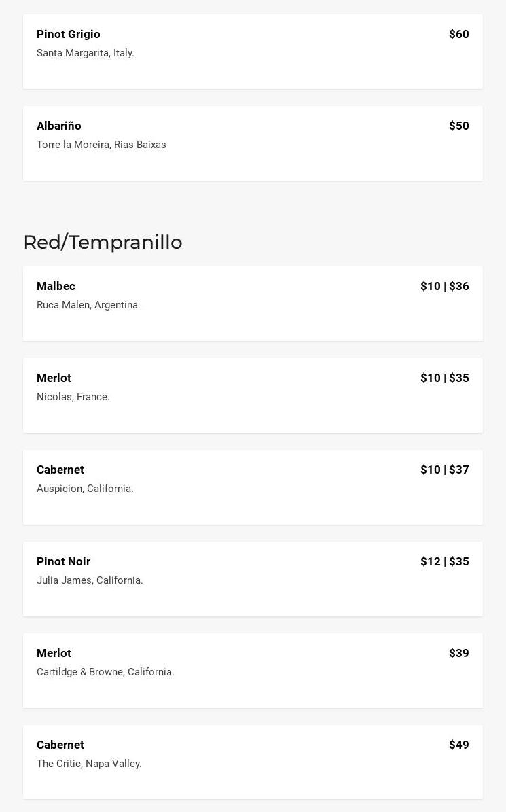Select the Julia James, California description
Screen dimensions: 506x812
tap(90, 580)
